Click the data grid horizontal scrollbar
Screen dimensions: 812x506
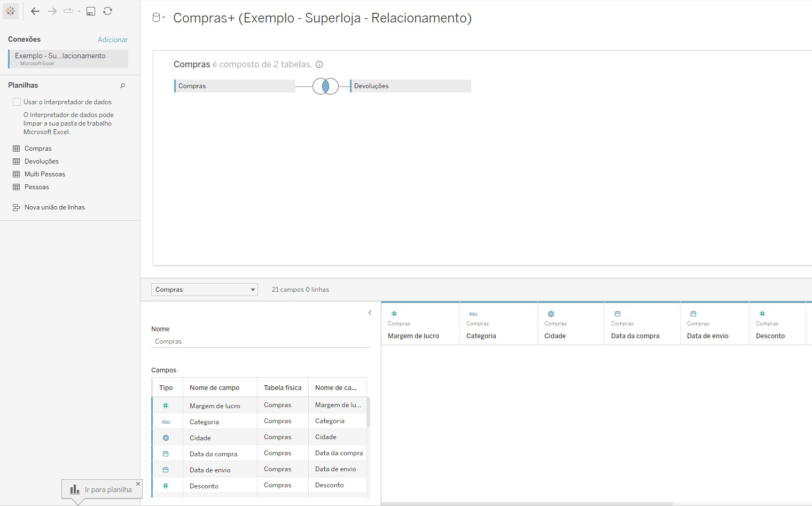click(527, 504)
